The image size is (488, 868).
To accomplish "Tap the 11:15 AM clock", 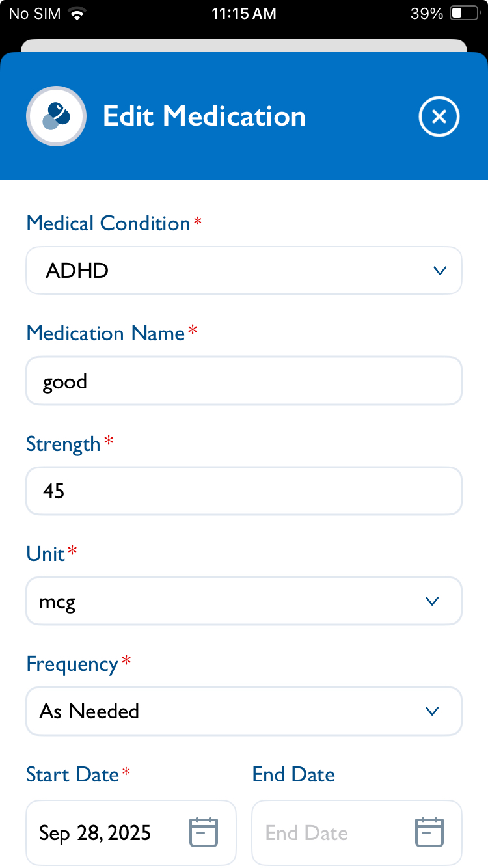I will click(x=244, y=14).
